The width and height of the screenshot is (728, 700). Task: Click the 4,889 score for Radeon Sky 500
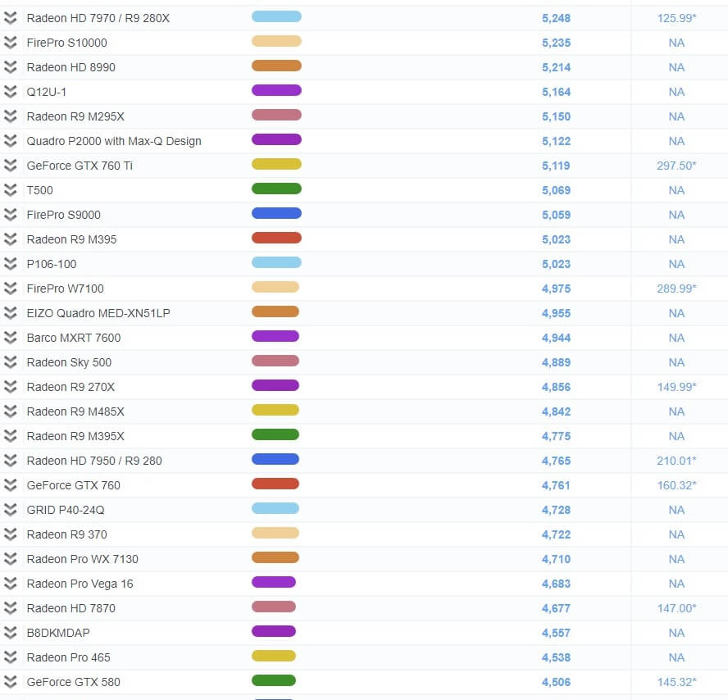point(556,363)
